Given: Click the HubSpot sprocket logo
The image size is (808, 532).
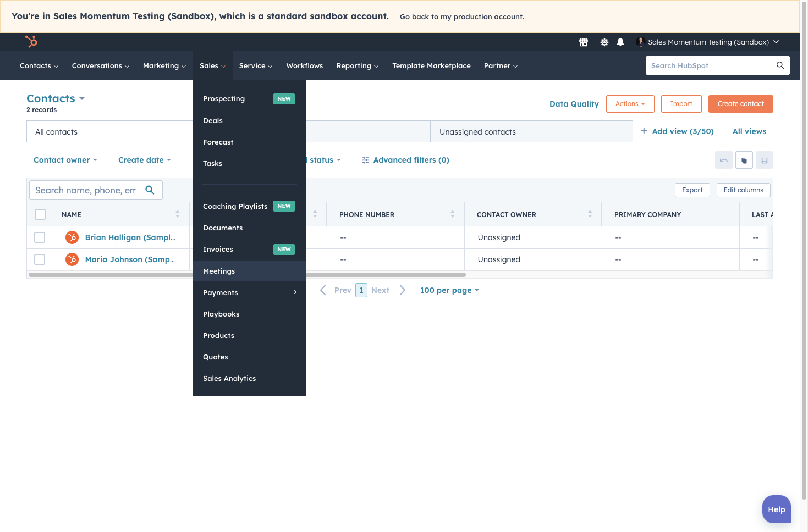Looking at the screenshot, I should click(31, 41).
